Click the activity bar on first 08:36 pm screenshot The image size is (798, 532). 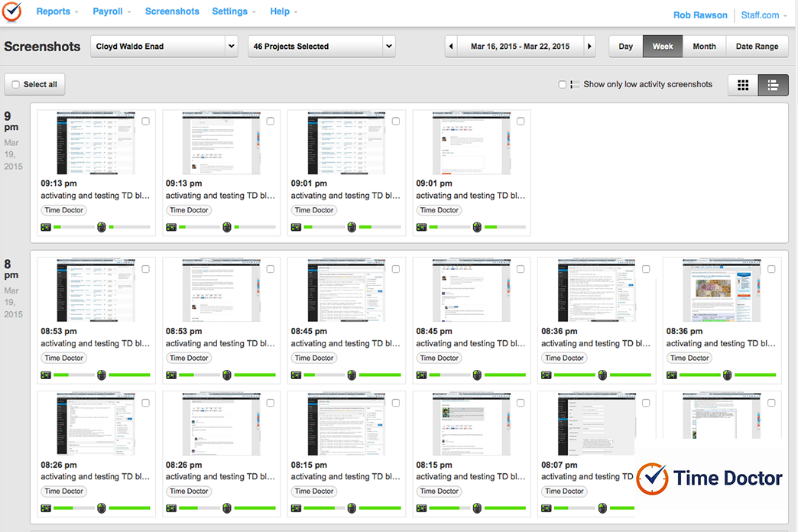[573, 375]
